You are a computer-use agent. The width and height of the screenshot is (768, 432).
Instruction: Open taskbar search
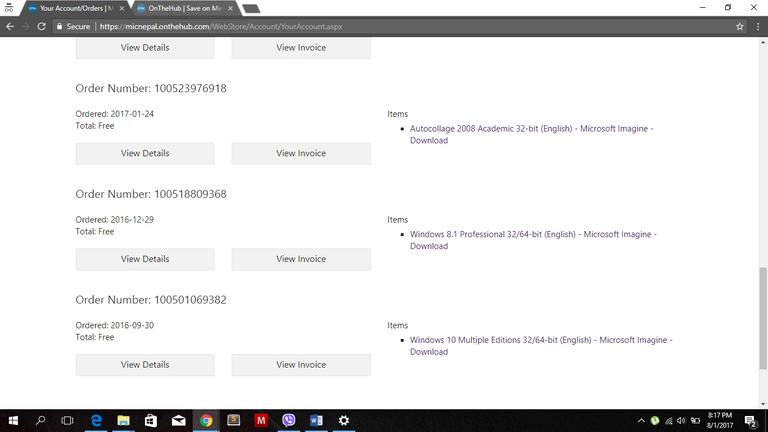(x=41, y=421)
